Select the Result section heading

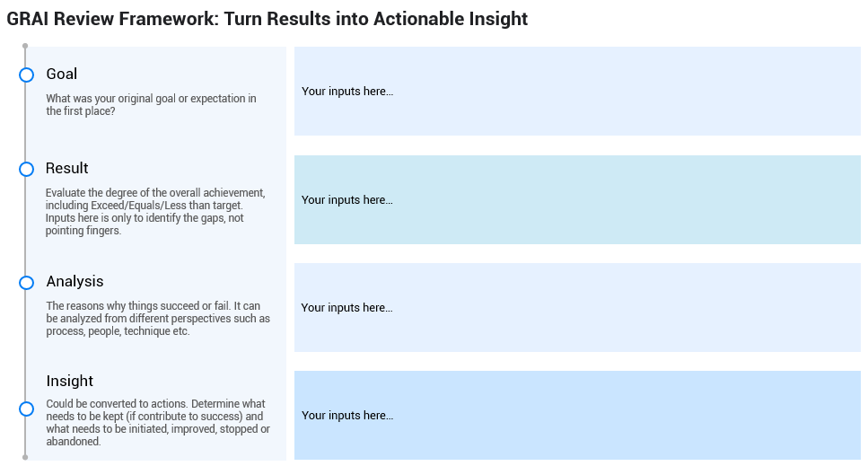coord(67,169)
